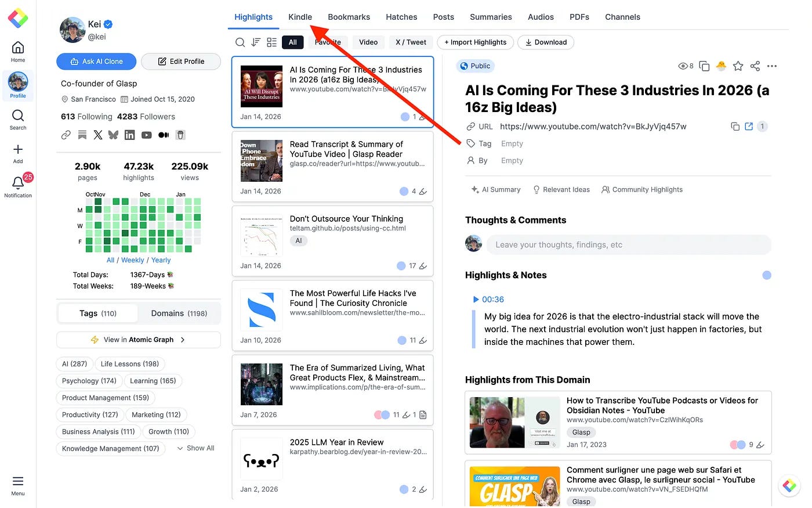Click the sort order icon
This screenshot has width=812, height=508.
tap(256, 42)
